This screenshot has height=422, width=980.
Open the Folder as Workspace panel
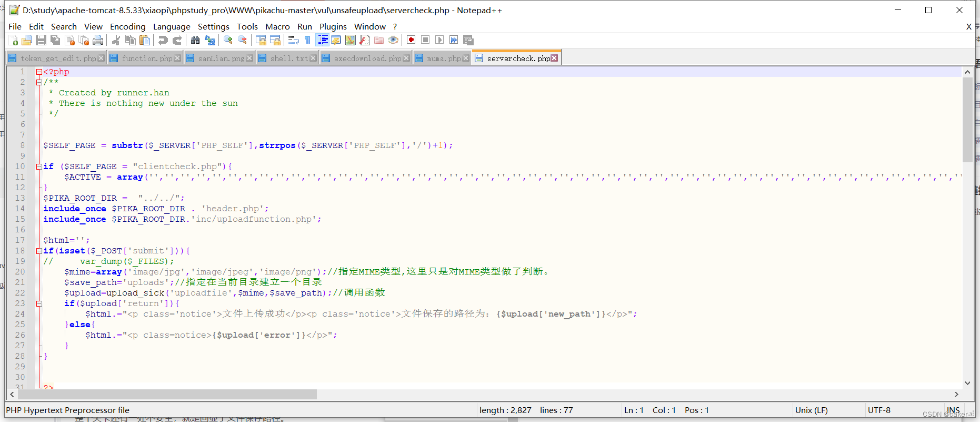point(378,40)
